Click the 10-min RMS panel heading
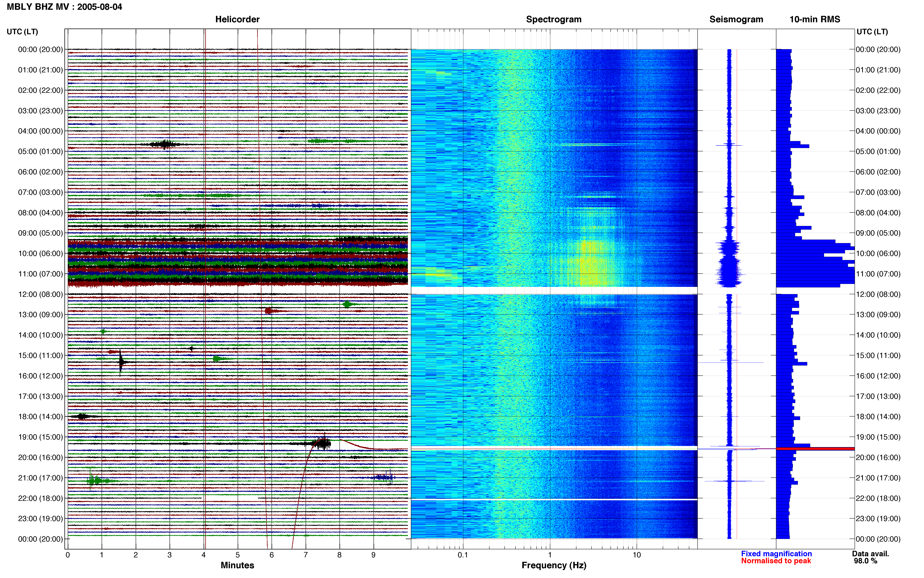Screen dimensions: 924x578 pos(815,20)
